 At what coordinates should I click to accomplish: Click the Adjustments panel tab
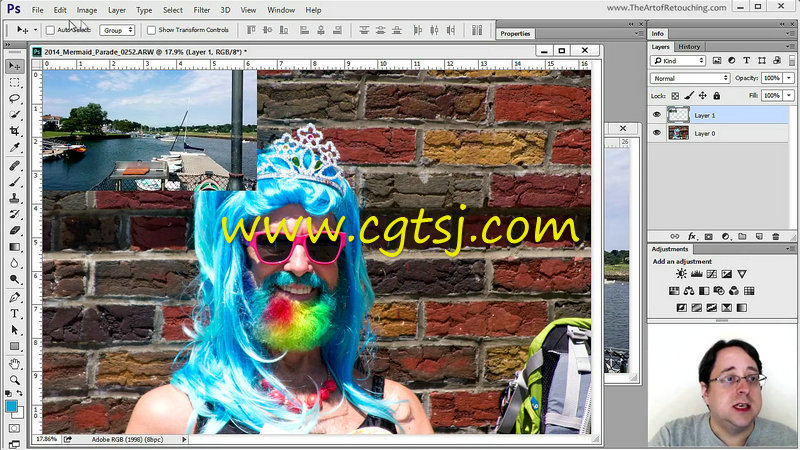[x=670, y=249]
